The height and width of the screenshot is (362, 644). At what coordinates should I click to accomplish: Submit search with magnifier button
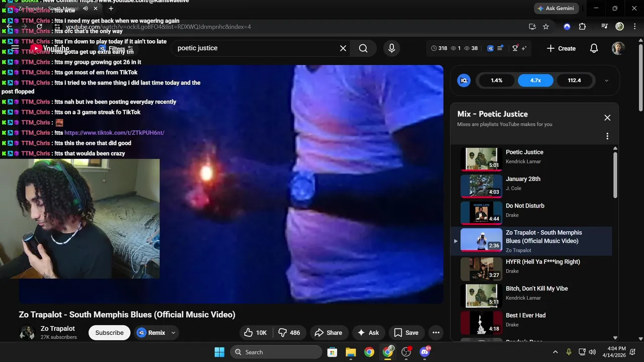(363, 48)
